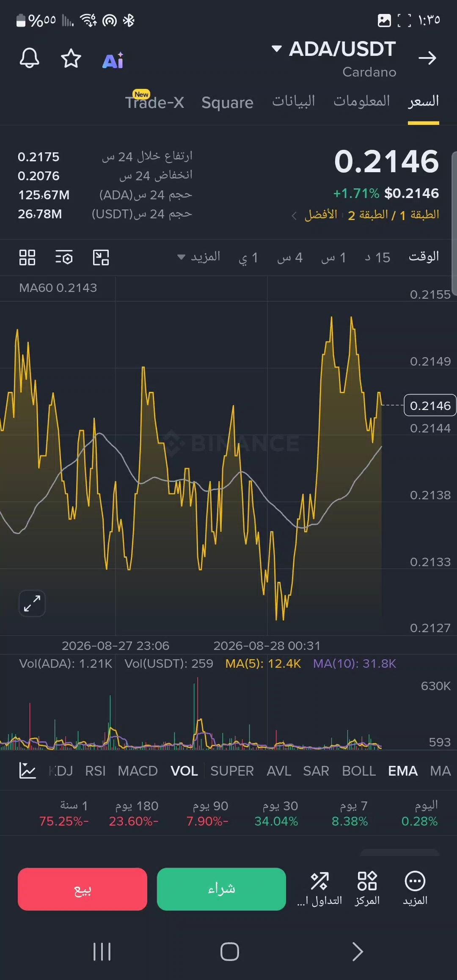457x980 pixels.
Task: Tap the right-edge page scrollbar handle
Action: pos(454,223)
